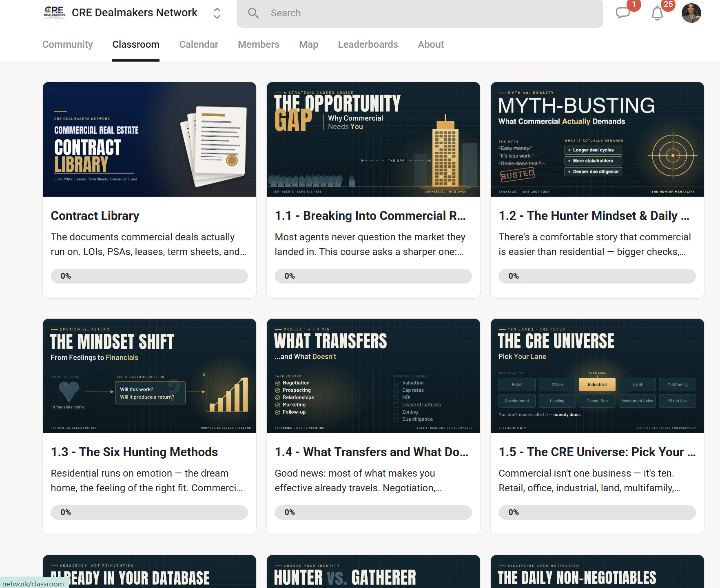Select the Classroom tab
The height and width of the screenshot is (588, 720).
pos(136,44)
